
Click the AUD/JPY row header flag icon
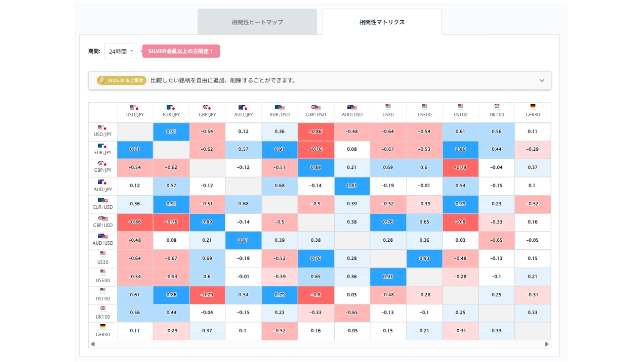[103, 182]
